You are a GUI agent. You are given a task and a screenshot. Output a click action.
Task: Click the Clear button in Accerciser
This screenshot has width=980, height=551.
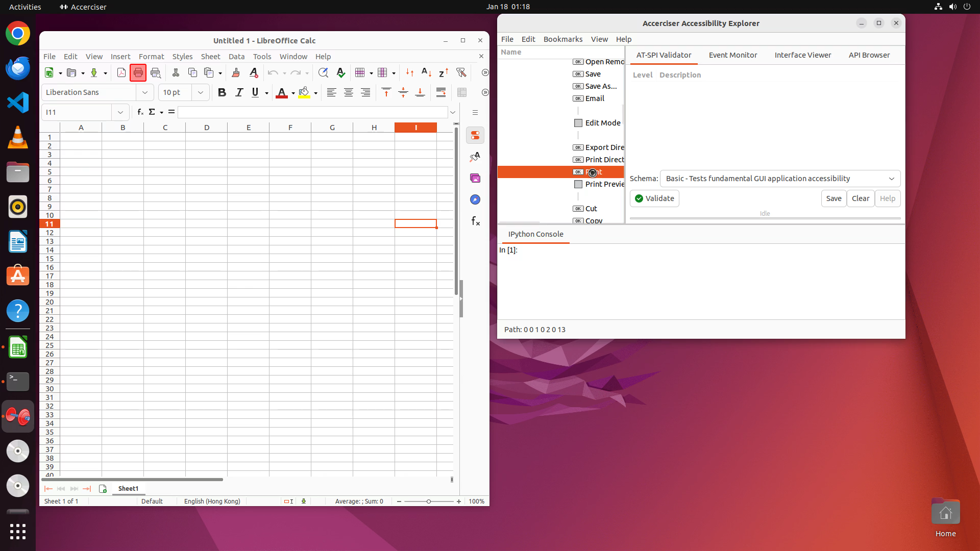click(x=860, y=198)
